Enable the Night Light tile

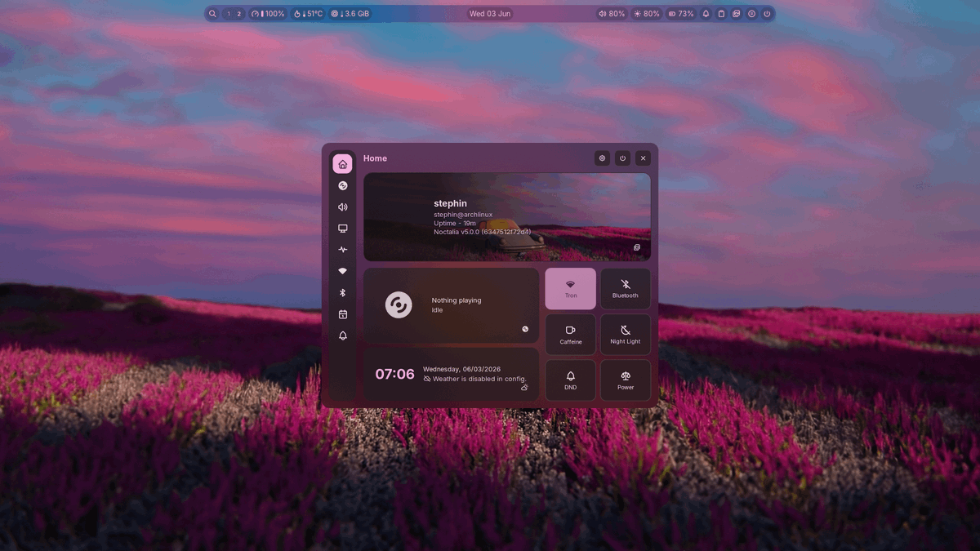[x=626, y=335]
